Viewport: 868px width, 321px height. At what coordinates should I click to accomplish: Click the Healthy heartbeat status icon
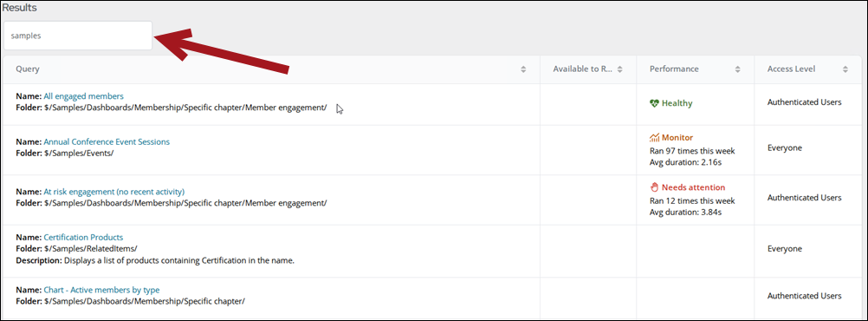pos(654,103)
